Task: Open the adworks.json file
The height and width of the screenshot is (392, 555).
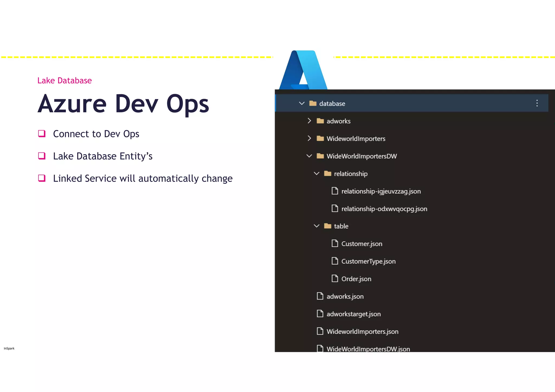Action: click(345, 296)
